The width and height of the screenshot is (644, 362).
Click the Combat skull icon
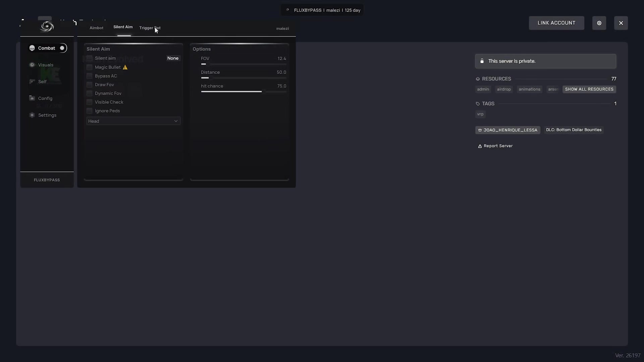(x=32, y=48)
